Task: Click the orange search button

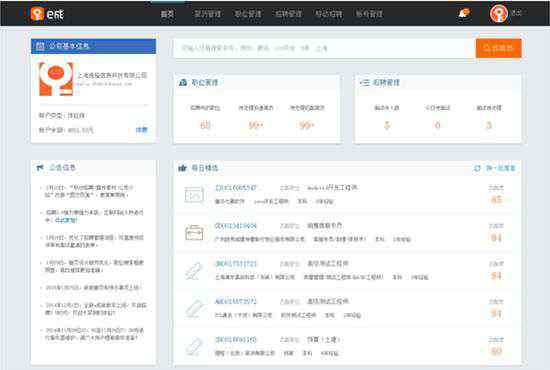Action: (x=498, y=48)
